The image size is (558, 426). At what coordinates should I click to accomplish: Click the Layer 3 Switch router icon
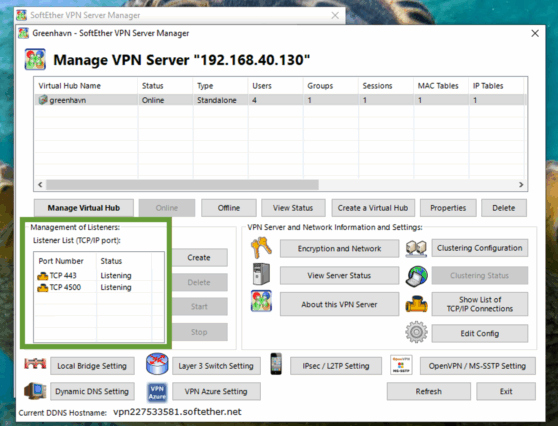pyautogui.click(x=157, y=364)
